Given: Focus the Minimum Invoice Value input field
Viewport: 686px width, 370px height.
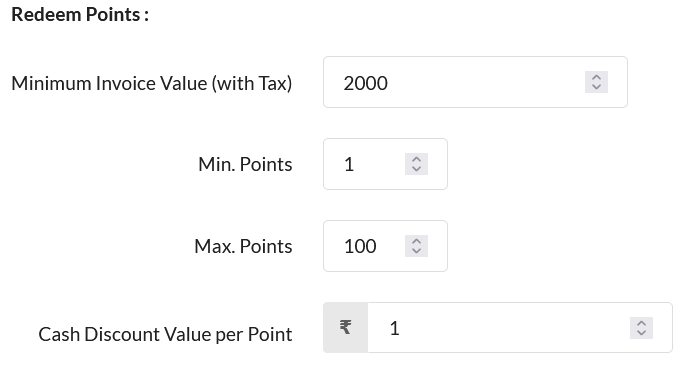Looking at the screenshot, I should tap(475, 82).
